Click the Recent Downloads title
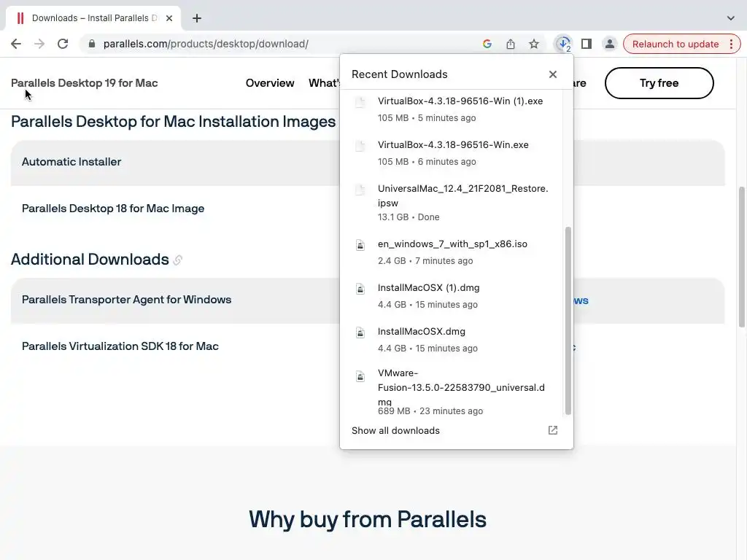This screenshot has width=747, height=560. point(399,74)
